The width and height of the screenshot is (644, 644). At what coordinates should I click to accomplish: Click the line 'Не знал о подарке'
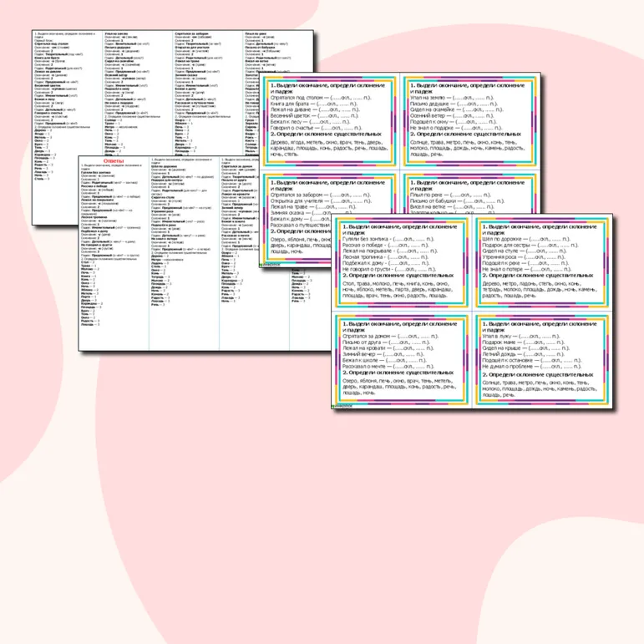(457, 128)
